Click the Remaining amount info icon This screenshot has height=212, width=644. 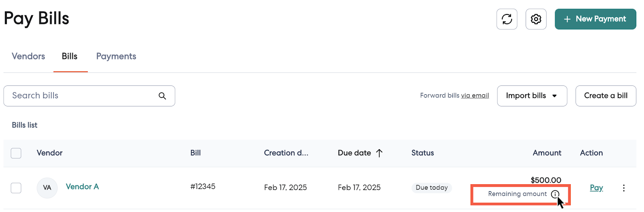555,194
